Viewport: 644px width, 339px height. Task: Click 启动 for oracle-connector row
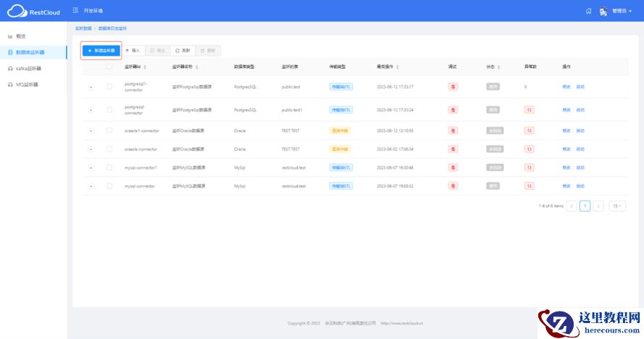(580, 148)
